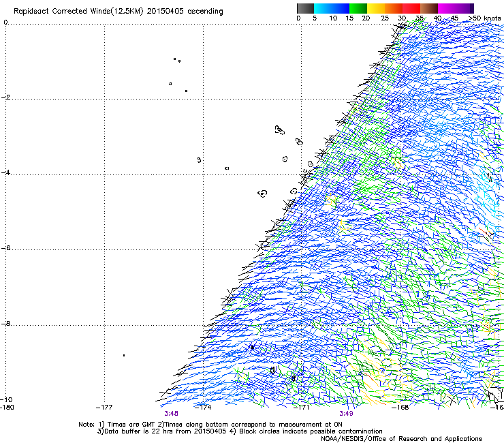Click the -10 latitude axis label
Image resolution: width=504 pixels, height=443 pixels.
[6, 399]
